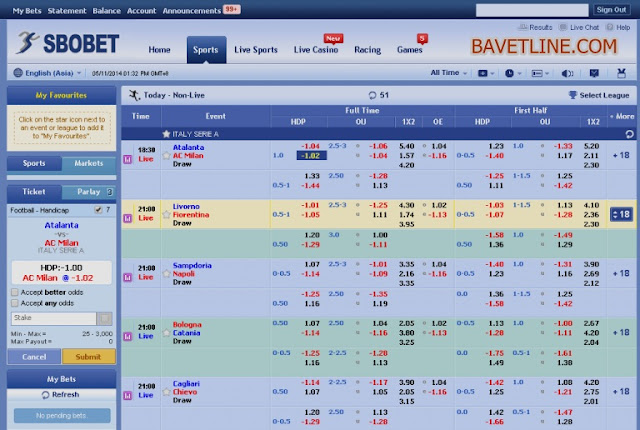Enable Accept better odds checkbox
Image resolution: width=640 pixels, height=430 pixels.
pyautogui.click(x=15, y=292)
